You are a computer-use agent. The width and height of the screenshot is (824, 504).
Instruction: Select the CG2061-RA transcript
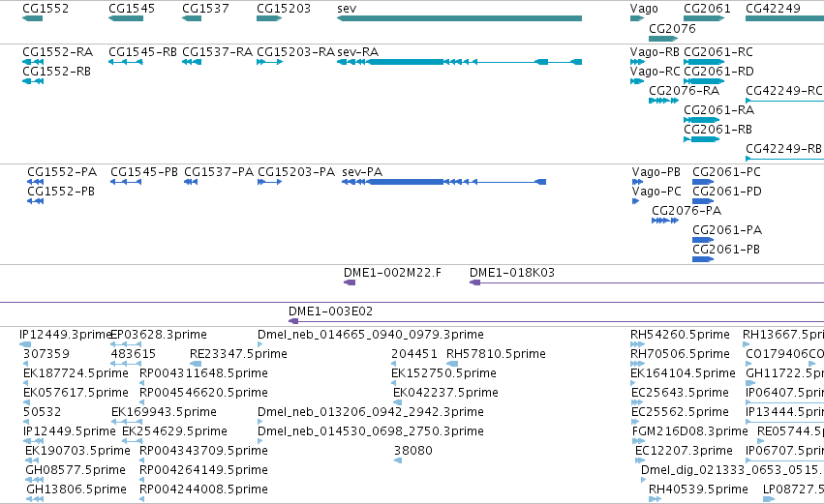click(x=702, y=120)
